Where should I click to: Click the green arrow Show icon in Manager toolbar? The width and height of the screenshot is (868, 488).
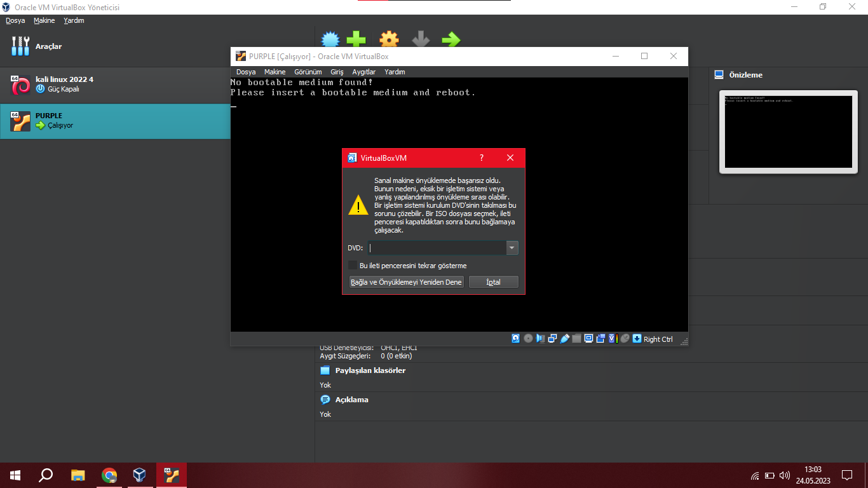[x=451, y=39]
